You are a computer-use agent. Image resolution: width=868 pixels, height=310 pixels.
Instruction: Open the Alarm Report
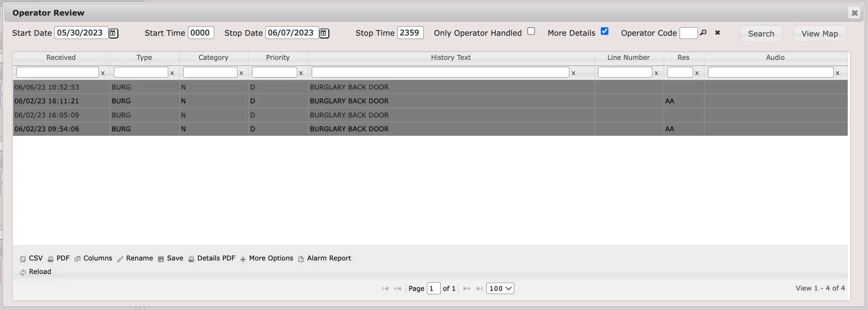tap(325, 258)
